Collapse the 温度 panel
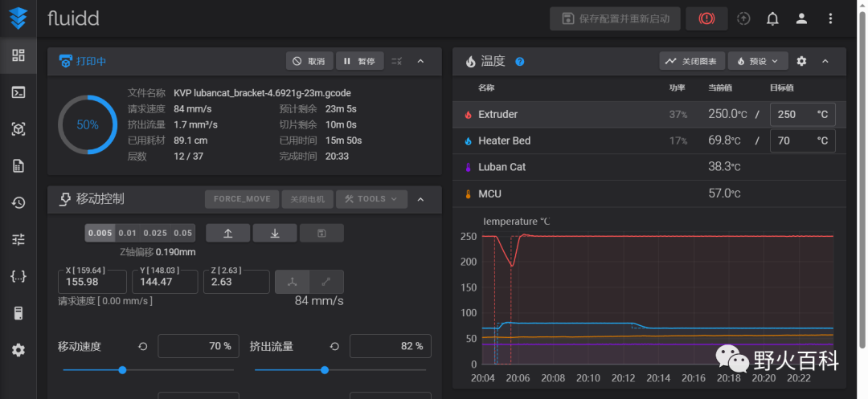Screen dimensions: 868x399 tap(825, 61)
